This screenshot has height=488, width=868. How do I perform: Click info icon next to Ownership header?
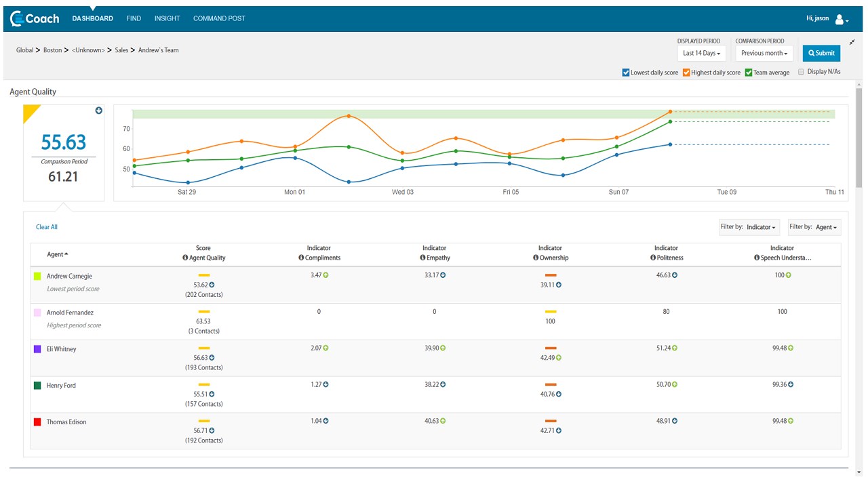[536, 258]
